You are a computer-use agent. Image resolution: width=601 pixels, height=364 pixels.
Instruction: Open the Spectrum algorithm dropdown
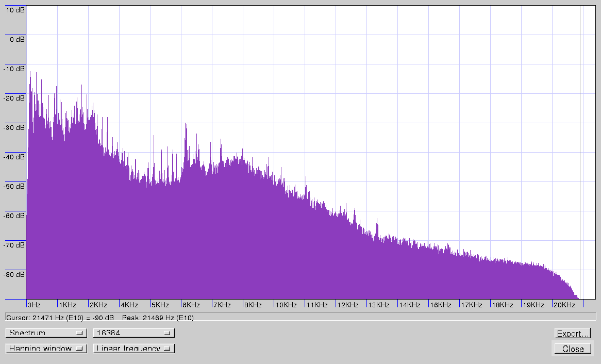[46, 333]
